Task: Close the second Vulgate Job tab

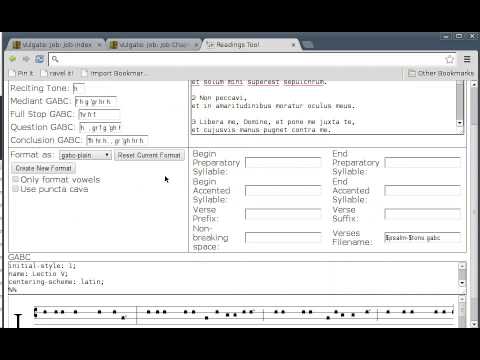Action: tap(197, 45)
